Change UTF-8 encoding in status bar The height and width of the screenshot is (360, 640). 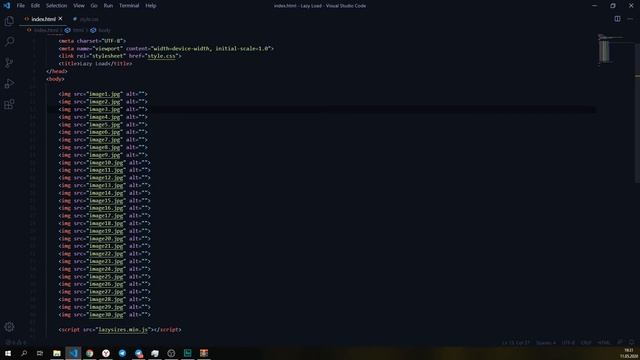[568, 342]
